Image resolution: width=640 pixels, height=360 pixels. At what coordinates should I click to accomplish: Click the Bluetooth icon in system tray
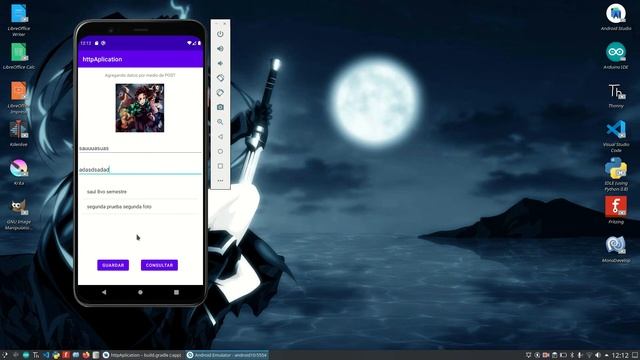[572, 355]
